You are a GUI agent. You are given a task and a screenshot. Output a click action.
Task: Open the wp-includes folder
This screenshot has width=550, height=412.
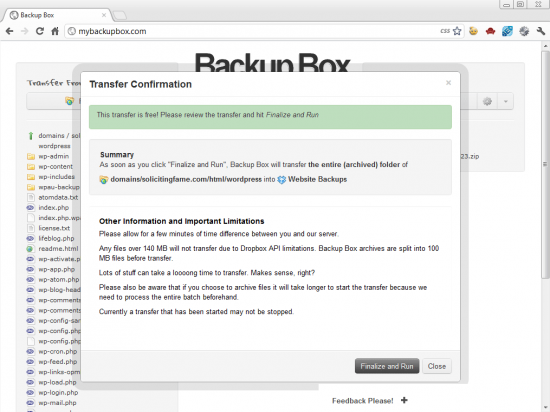(x=56, y=177)
